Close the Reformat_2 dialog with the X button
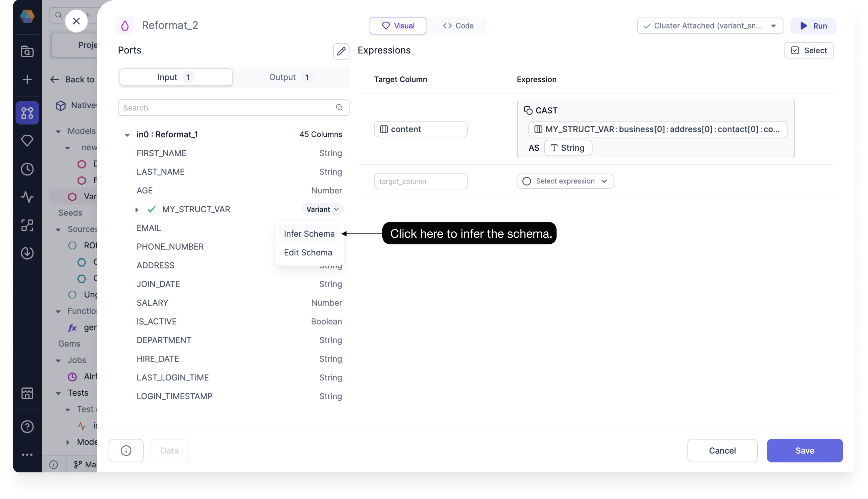This screenshot has height=499, width=868. (76, 21)
